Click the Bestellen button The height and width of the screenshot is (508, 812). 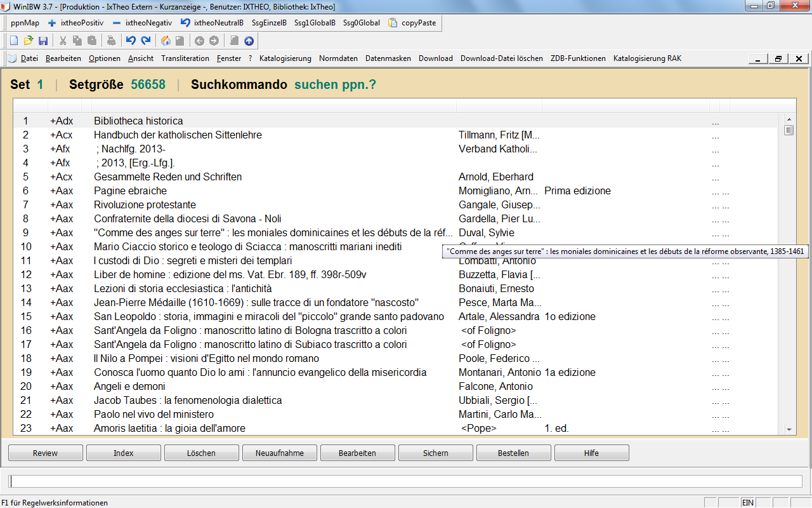pyautogui.click(x=514, y=453)
